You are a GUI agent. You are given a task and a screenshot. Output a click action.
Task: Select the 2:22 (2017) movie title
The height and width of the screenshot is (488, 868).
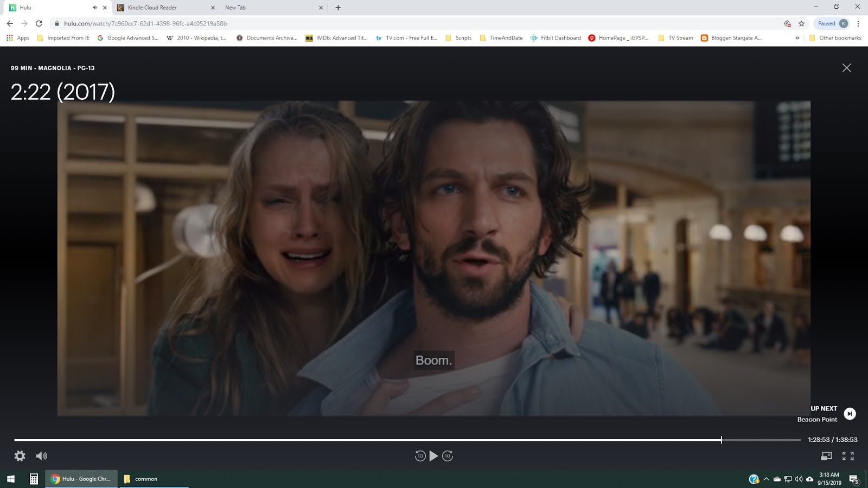tap(63, 92)
